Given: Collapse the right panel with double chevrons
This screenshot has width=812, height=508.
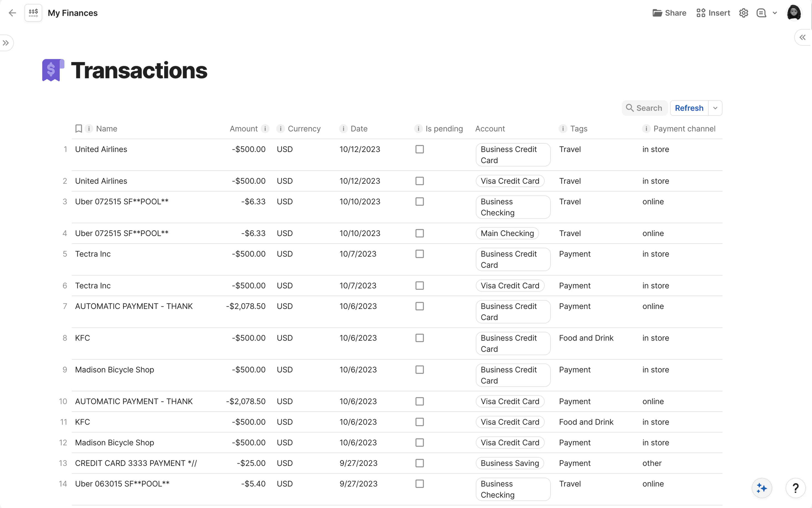Looking at the screenshot, I should click(x=803, y=37).
